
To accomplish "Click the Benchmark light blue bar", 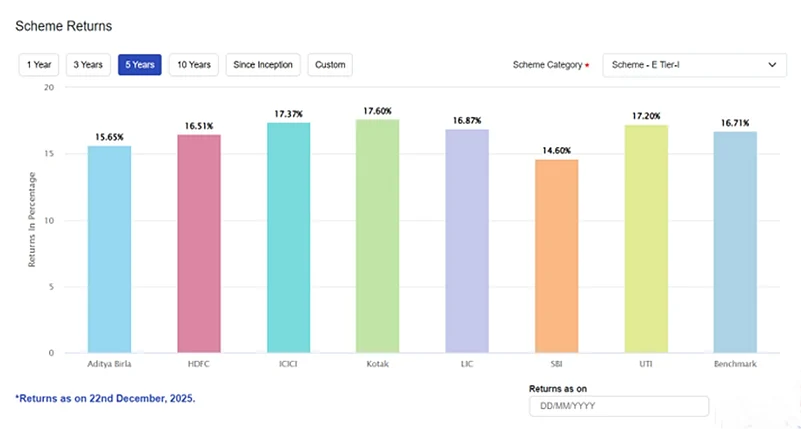I will (735, 243).
